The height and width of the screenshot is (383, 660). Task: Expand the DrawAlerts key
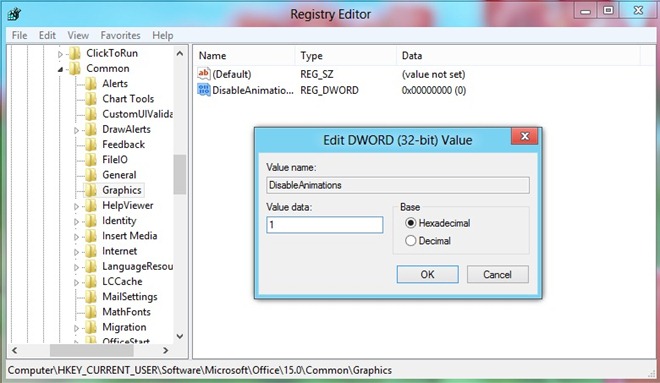(x=76, y=130)
